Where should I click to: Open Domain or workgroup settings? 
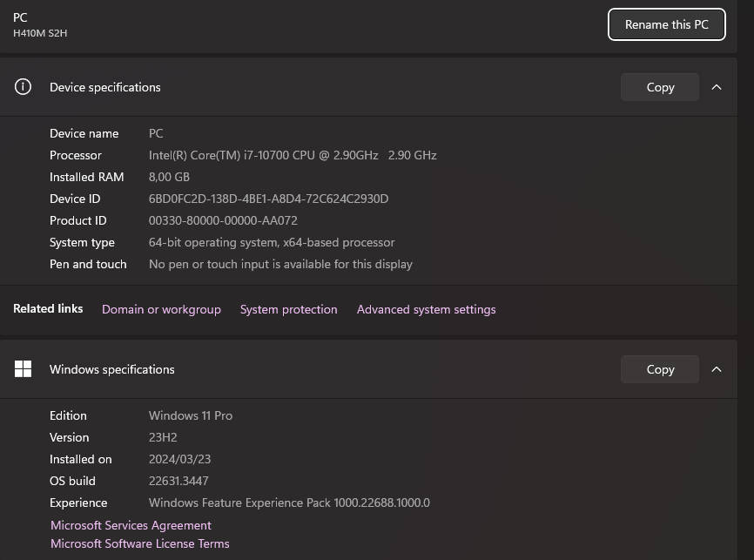coord(161,309)
